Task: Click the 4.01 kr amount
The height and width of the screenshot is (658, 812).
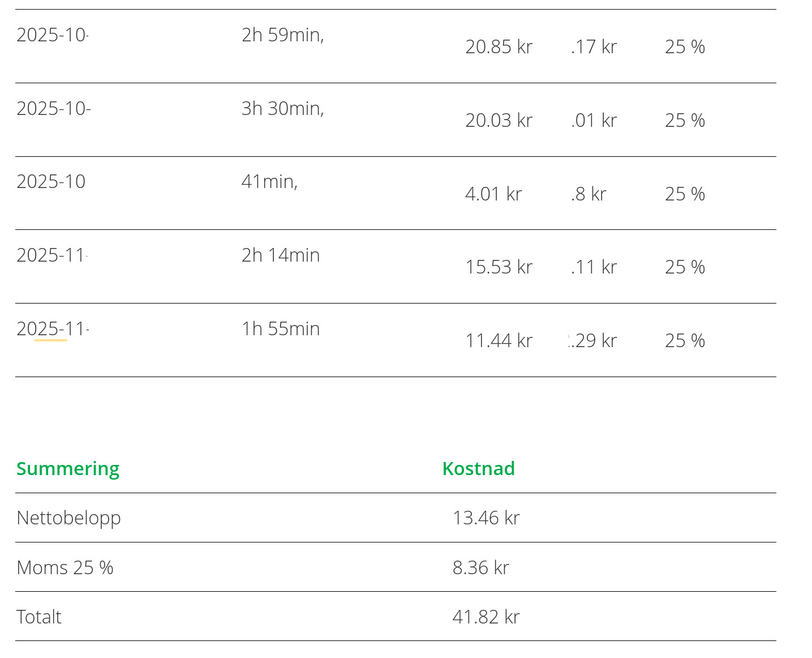Action: pos(493,194)
